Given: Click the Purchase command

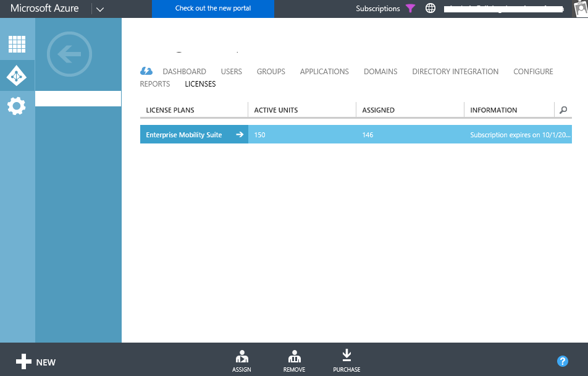Looking at the screenshot, I should click(x=346, y=361).
